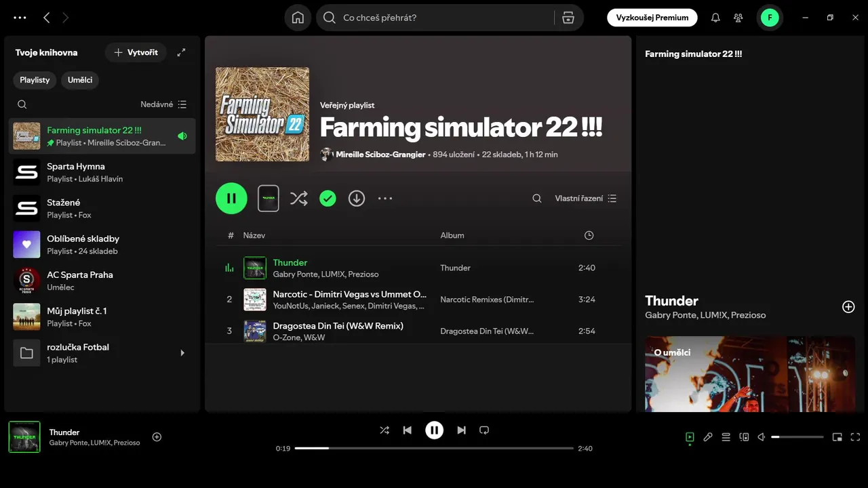Open the connect to device menu
This screenshot has width=868, height=488.
[x=744, y=437]
